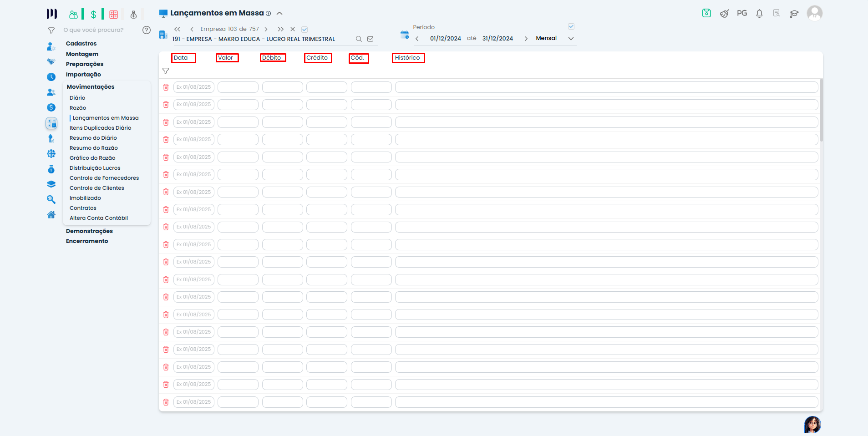
Task: Click the start date 01/12/2024 field
Action: coord(446,39)
